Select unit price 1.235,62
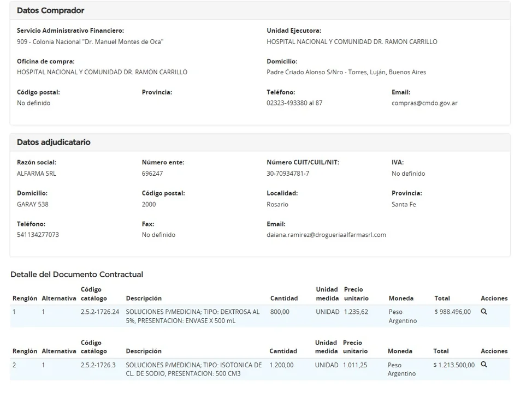The image size is (532, 393). point(356,312)
